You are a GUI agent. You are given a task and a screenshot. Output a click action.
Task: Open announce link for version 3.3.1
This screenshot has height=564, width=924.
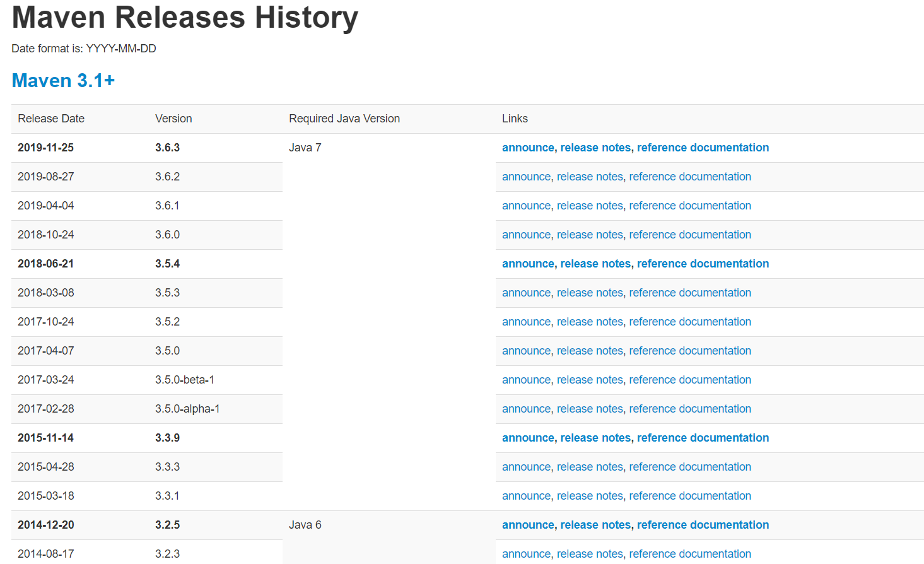[526, 496]
